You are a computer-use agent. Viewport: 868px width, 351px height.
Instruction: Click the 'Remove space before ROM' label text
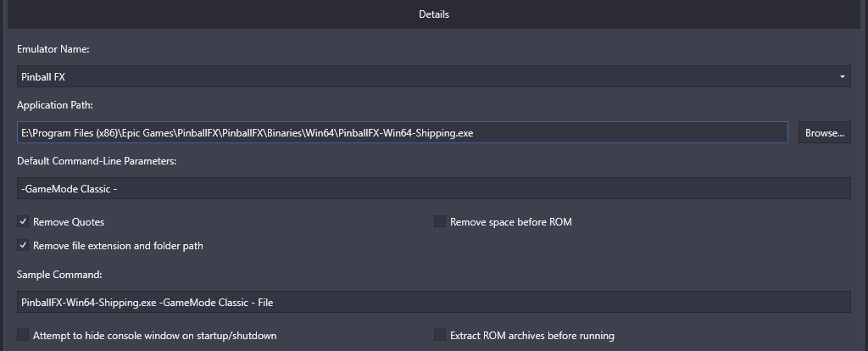pos(511,222)
